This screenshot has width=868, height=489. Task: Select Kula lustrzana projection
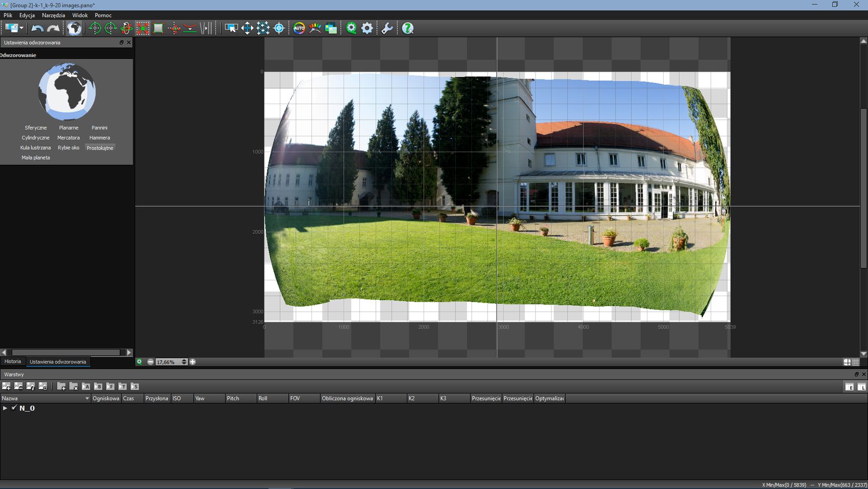[x=36, y=148]
